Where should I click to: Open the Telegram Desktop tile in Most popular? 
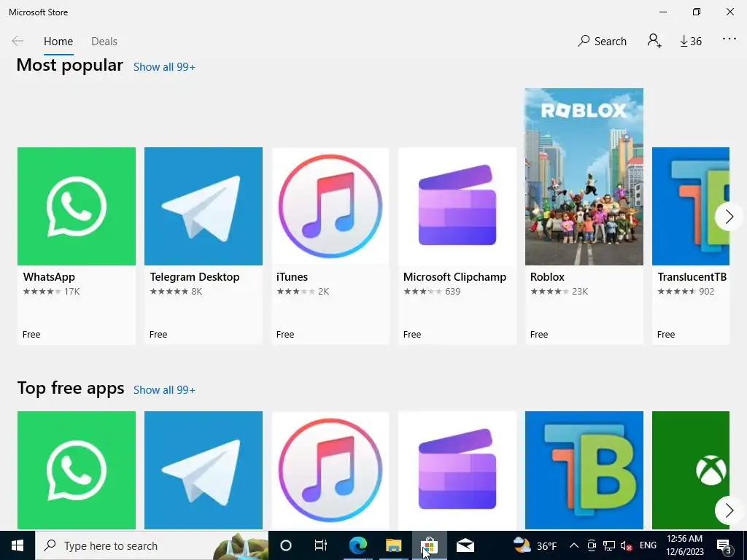coord(204,246)
